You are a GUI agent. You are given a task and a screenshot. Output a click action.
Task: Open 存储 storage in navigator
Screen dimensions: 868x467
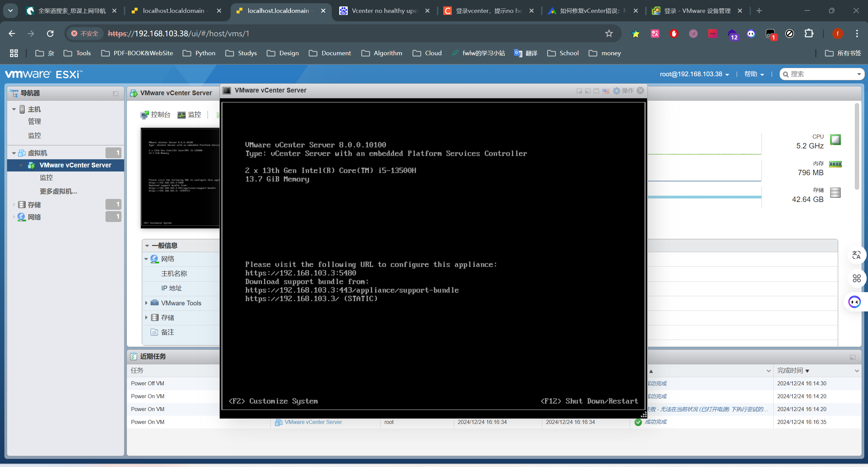pyautogui.click(x=34, y=205)
